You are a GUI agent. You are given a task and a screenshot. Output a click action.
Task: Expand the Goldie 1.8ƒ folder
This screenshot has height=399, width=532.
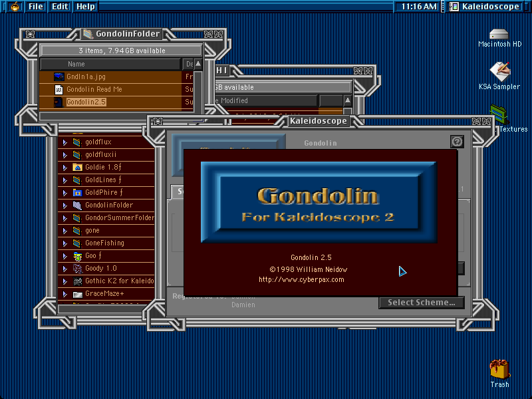click(x=65, y=168)
